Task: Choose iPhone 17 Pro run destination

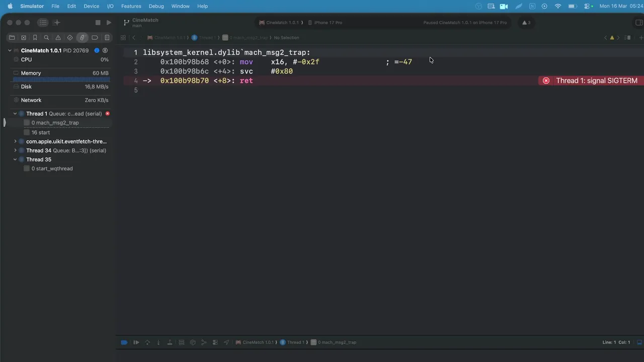Action: [x=325, y=23]
